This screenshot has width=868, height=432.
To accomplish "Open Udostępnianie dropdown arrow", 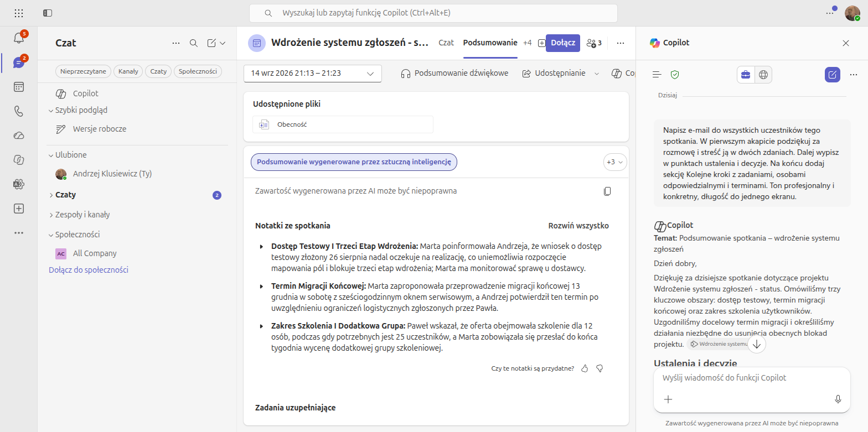I will [x=597, y=74].
